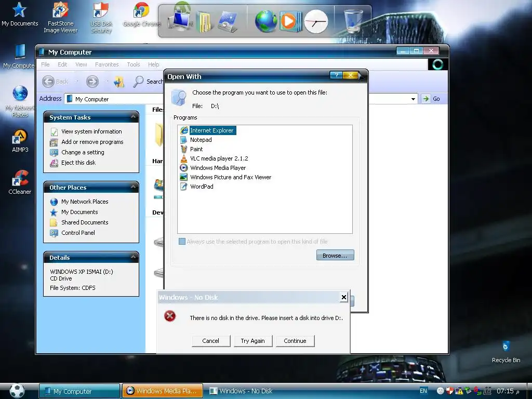Click Continue in No Disk dialog
Viewport: 532px width, 399px height.
295,341
